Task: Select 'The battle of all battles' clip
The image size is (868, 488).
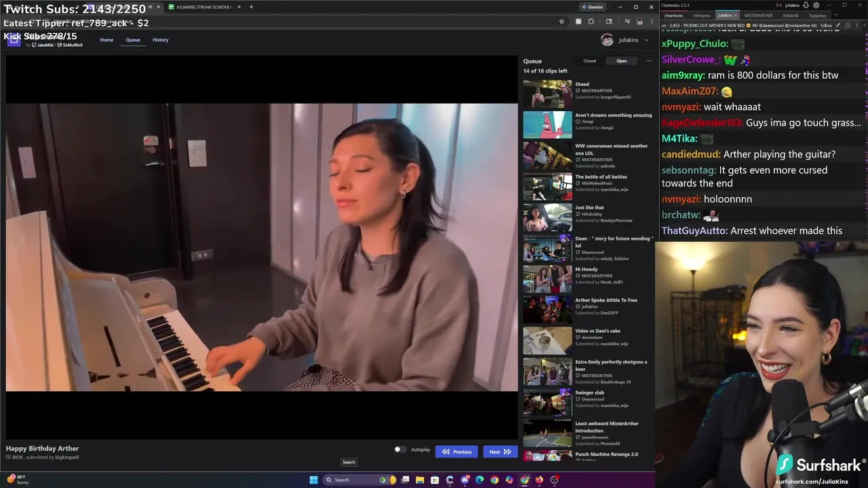Action: click(547, 186)
